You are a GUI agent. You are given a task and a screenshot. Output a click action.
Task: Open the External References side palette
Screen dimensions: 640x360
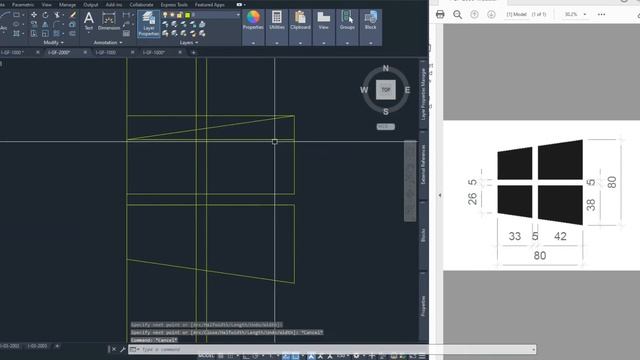pyautogui.click(x=423, y=165)
